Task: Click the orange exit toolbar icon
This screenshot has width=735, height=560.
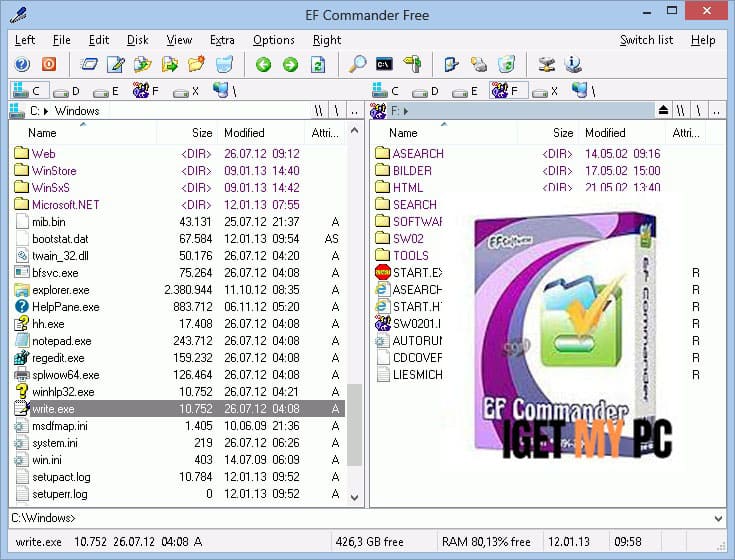Action: click(49, 64)
